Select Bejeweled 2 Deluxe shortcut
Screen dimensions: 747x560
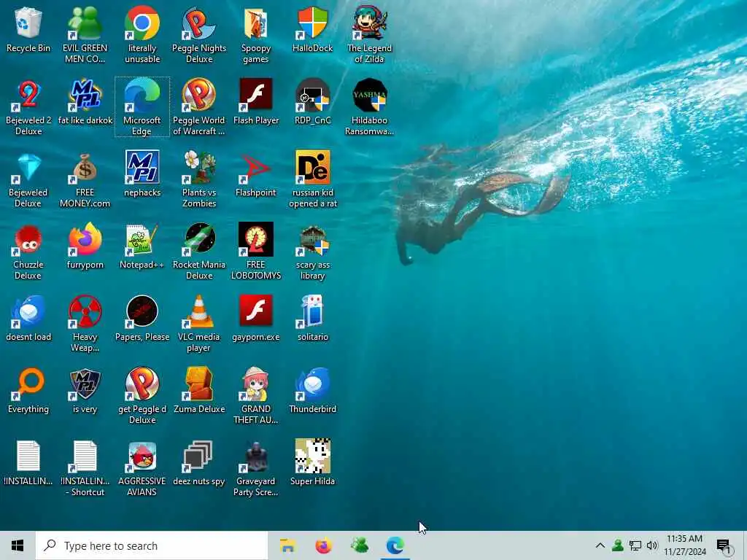tap(28, 107)
